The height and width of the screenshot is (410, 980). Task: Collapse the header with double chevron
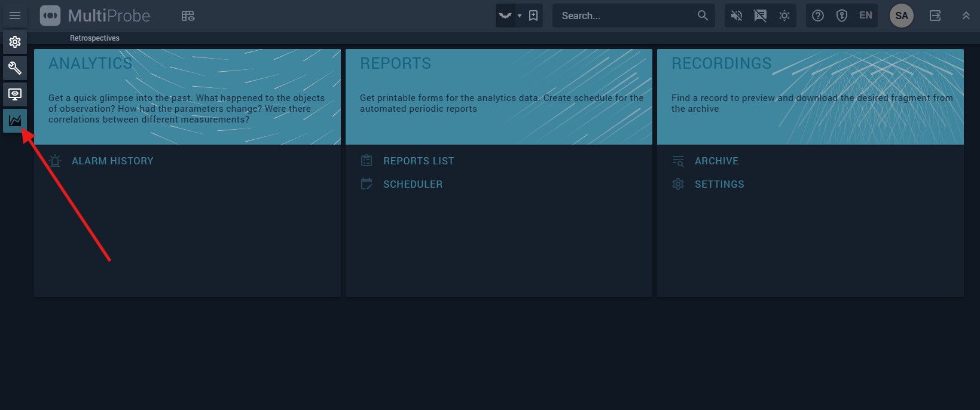click(966, 16)
